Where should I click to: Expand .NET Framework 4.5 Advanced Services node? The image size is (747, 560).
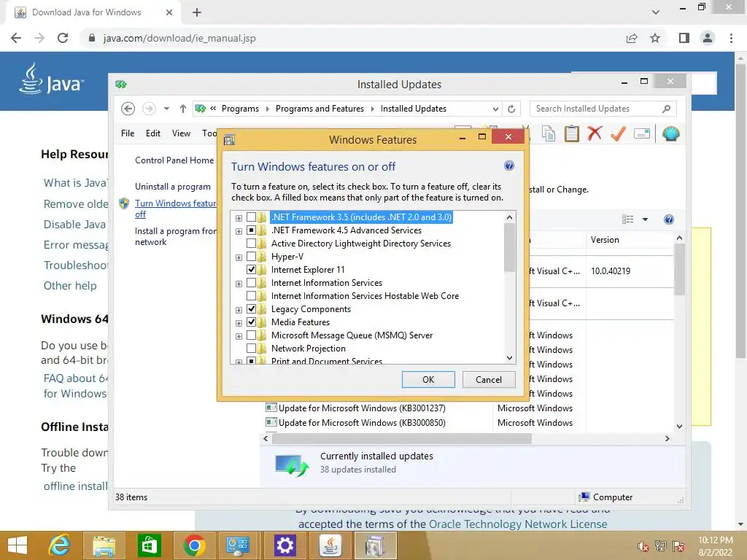[239, 231]
